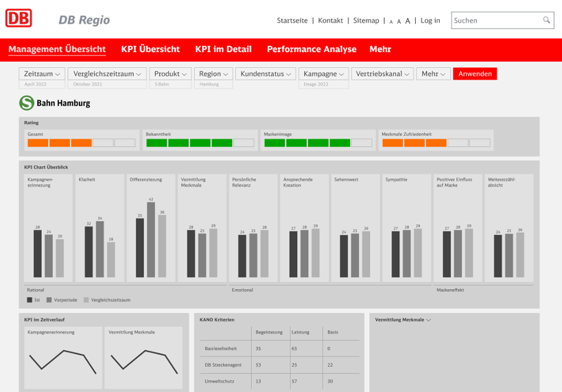562x392 pixels.
Task: Expand the Vermittlung Merkmale panel dropdown
Action: click(403, 319)
